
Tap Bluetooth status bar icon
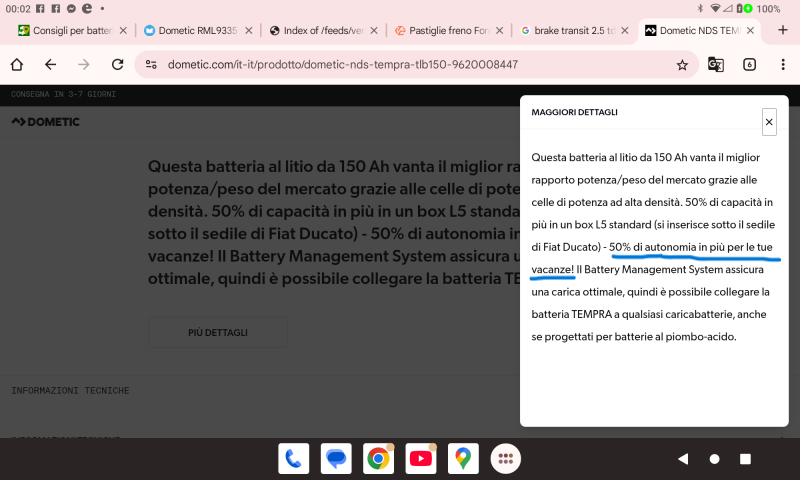pos(700,9)
